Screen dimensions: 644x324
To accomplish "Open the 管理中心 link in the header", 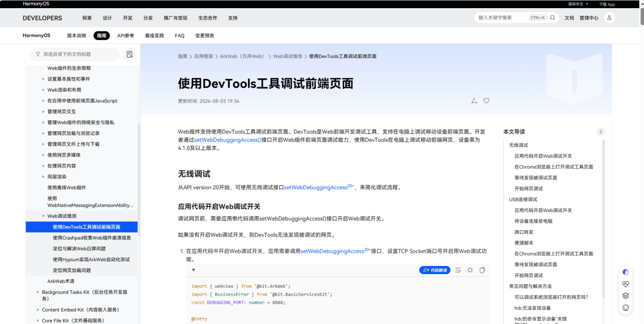I will tap(589, 18).
